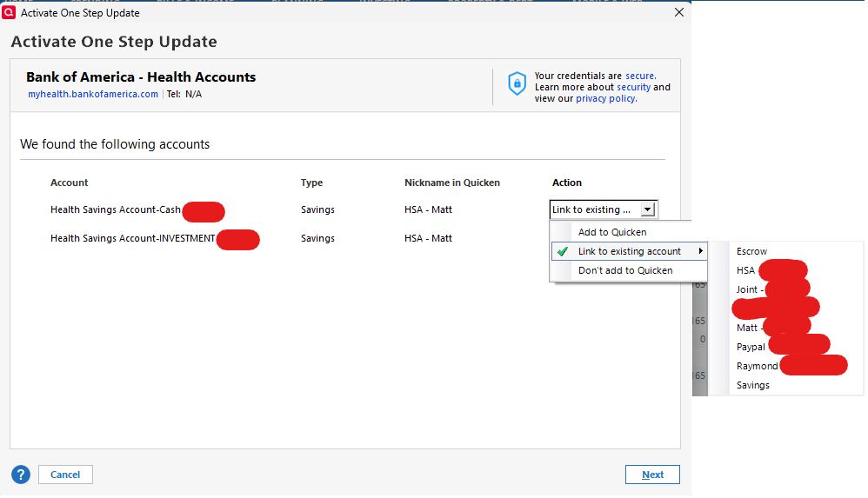The width and height of the screenshot is (868, 498).
Task: Click the security shield lock icon
Action: point(517,84)
